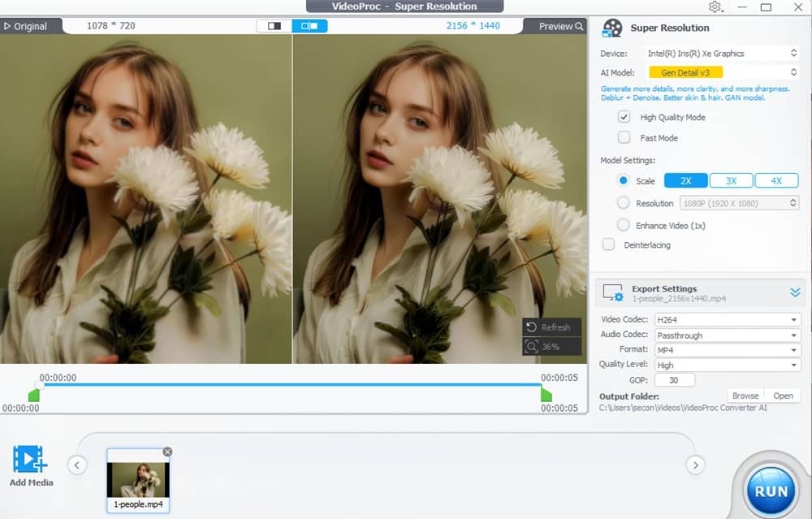Click the Export Settings gear icon
The image size is (812, 519).
click(x=614, y=292)
